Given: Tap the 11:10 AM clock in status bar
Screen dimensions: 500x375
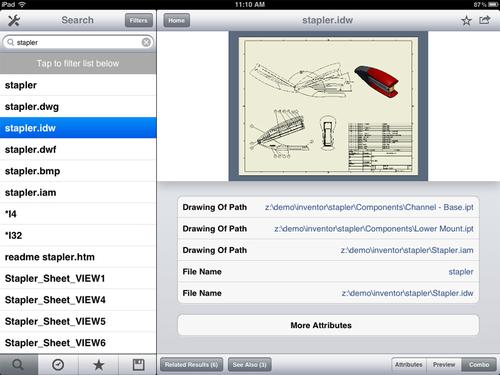Looking at the screenshot, I should coord(250,4).
